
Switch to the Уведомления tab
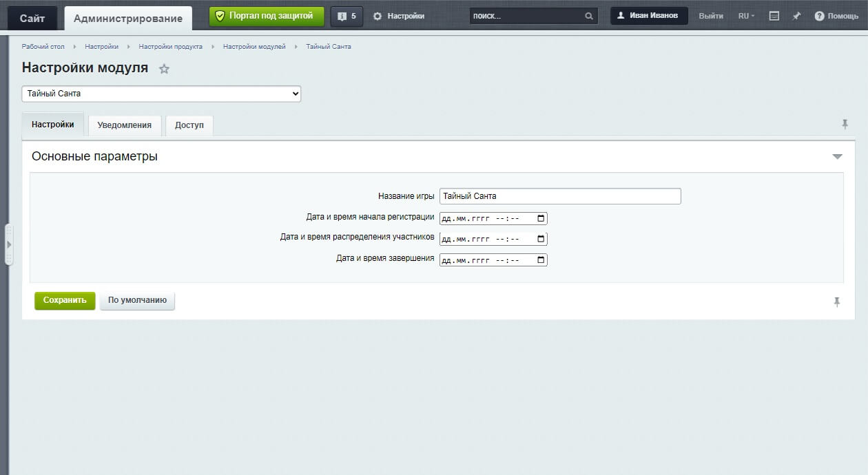[124, 125]
